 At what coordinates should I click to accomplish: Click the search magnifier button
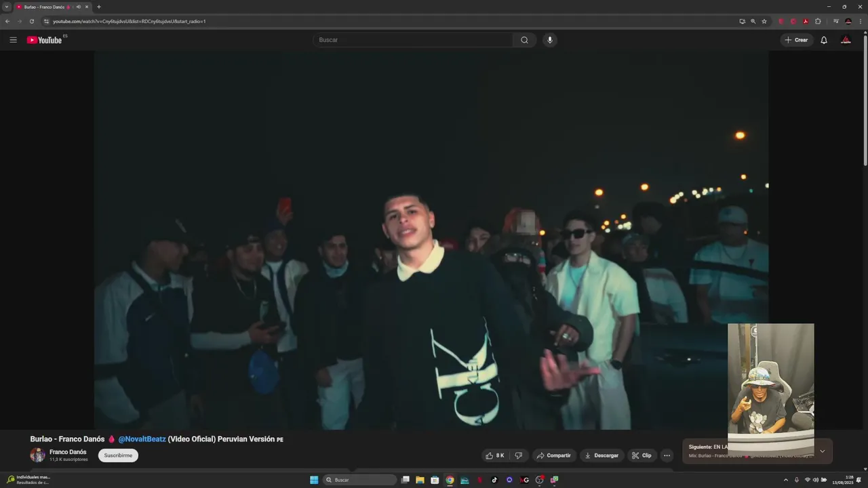pyautogui.click(x=524, y=40)
